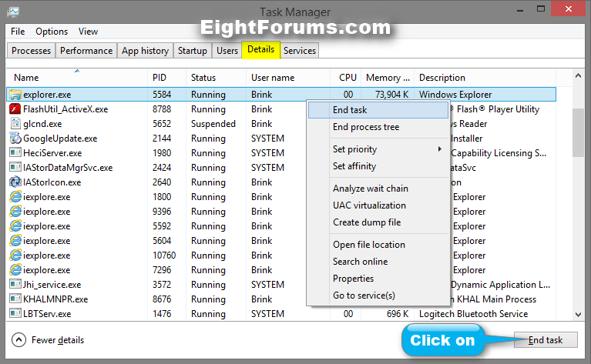This screenshot has width=591, height=364.
Task: Click the glcnd.exe document icon
Action: coord(15,123)
